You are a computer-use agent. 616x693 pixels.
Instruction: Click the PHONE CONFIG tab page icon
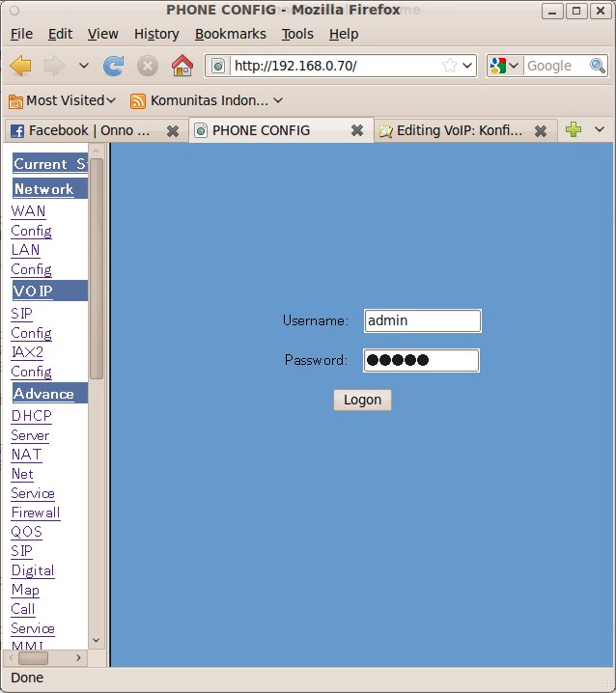pos(201,131)
